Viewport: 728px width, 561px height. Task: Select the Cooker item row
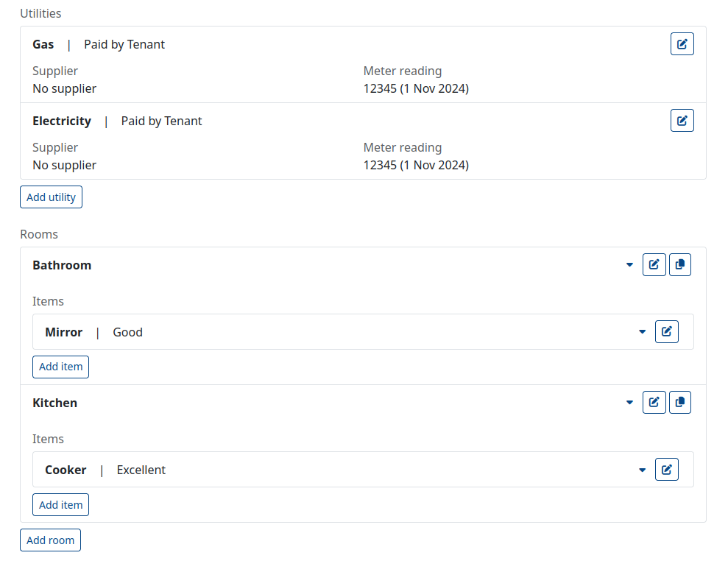click(x=363, y=470)
